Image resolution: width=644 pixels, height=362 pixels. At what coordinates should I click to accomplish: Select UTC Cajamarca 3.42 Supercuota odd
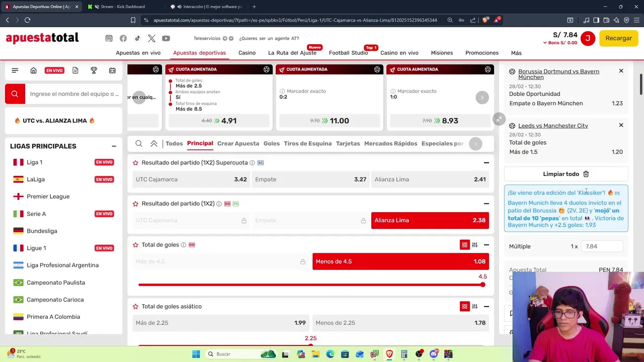click(x=191, y=179)
